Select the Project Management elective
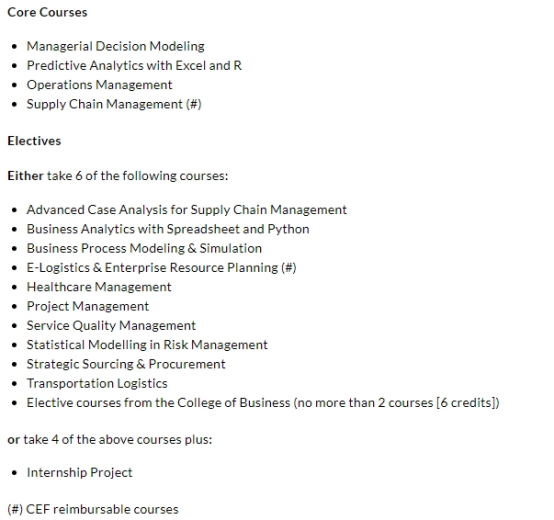This screenshot has width=554, height=520. pos(88,306)
